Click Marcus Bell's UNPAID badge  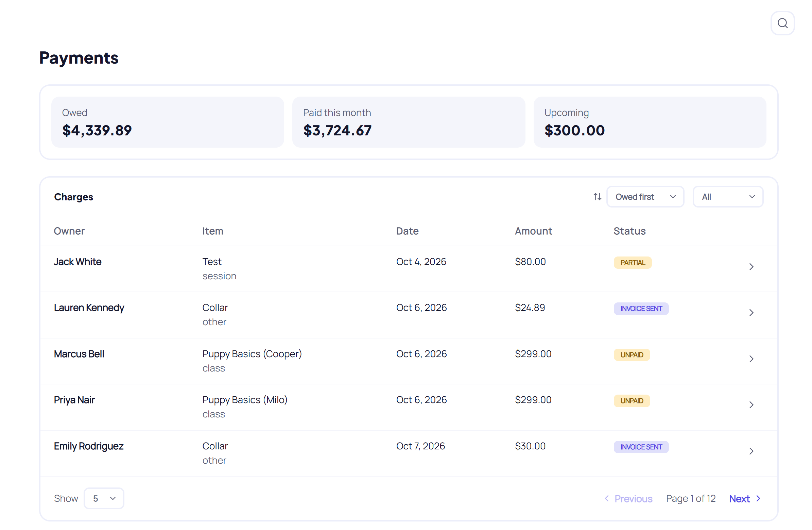click(x=632, y=355)
